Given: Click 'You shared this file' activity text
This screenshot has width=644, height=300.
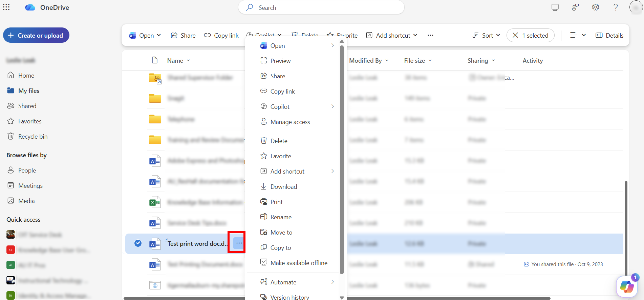Looking at the screenshot, I should click(x=567, y=264).
